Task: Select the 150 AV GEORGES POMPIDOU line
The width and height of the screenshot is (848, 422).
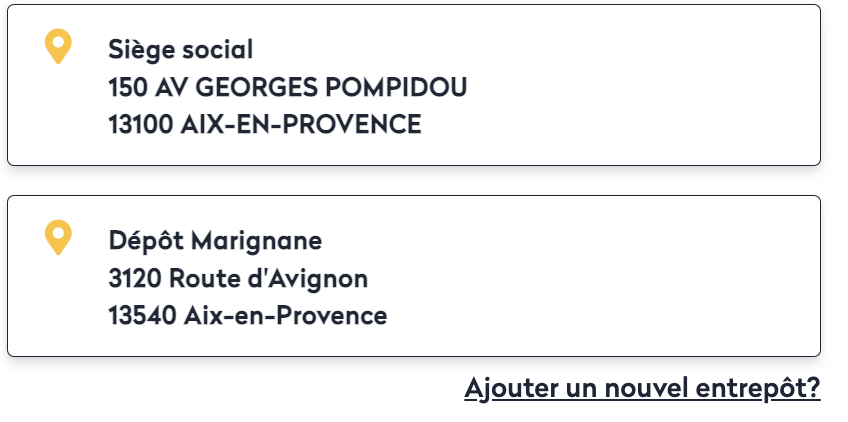Action: 287,87
